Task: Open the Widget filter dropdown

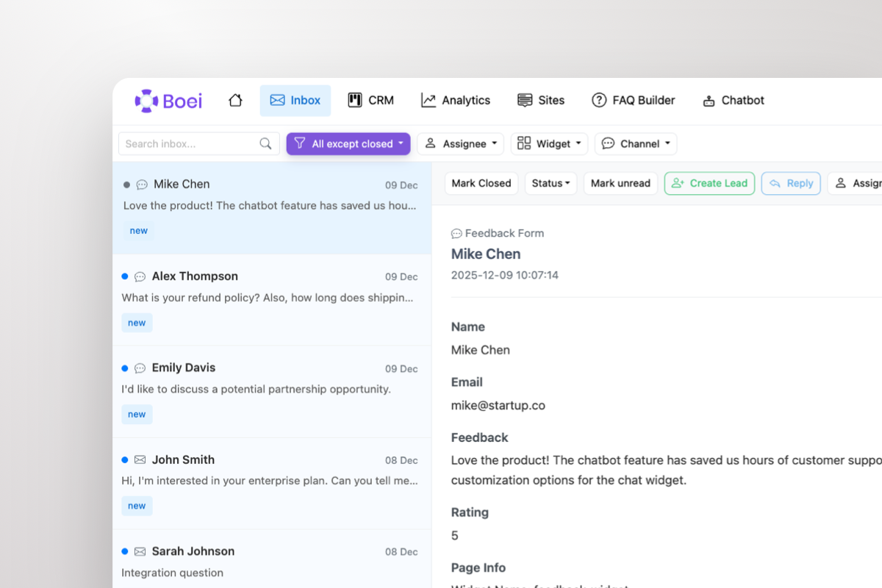Action: pos(549,143)
